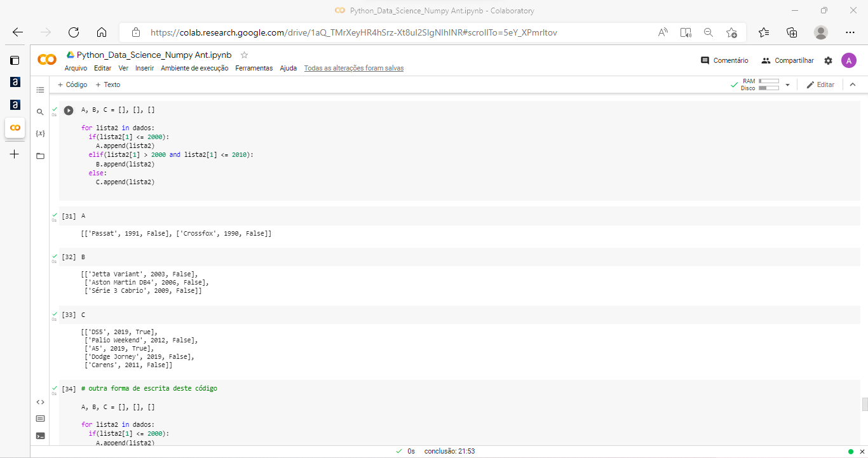868x458 pixels.
Task: Expand the runtime connection dropdown arrow
Action: pos(788,84)
